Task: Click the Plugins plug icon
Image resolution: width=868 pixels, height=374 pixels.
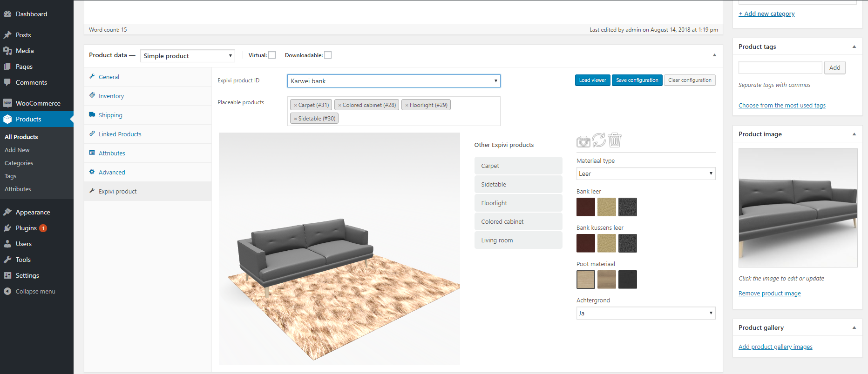Action: (7, 228)
